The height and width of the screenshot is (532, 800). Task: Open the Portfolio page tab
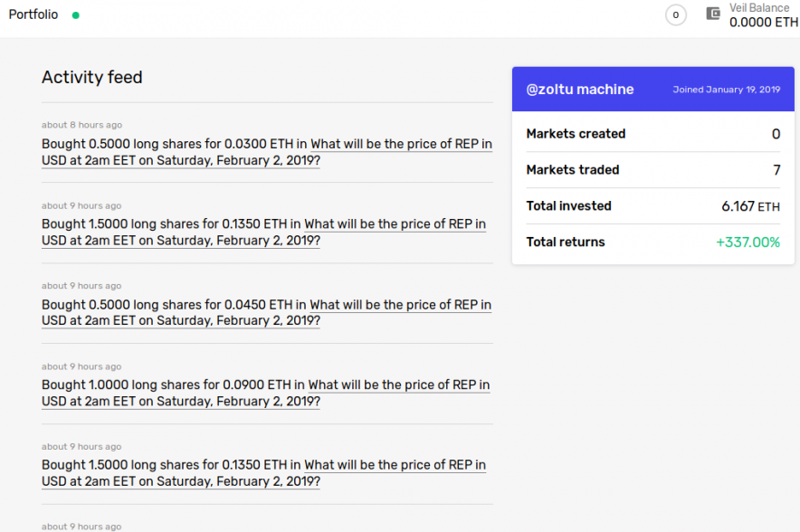(x=33, y=14)
